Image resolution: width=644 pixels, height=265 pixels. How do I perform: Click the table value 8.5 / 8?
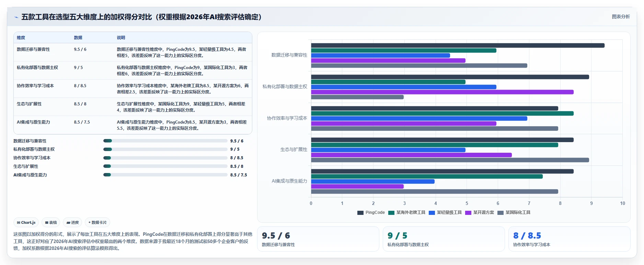point(80,104)
